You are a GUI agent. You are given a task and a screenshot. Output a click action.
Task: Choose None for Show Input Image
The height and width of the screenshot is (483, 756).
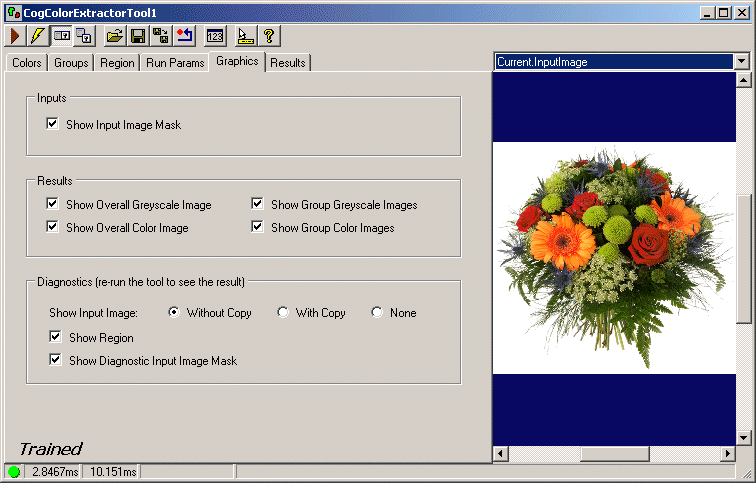pos(377,313)
